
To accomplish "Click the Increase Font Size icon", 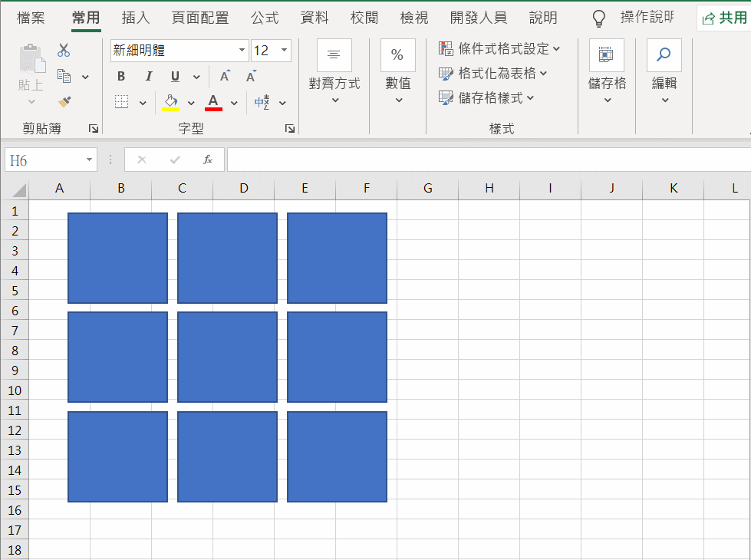I will (225, 77).
